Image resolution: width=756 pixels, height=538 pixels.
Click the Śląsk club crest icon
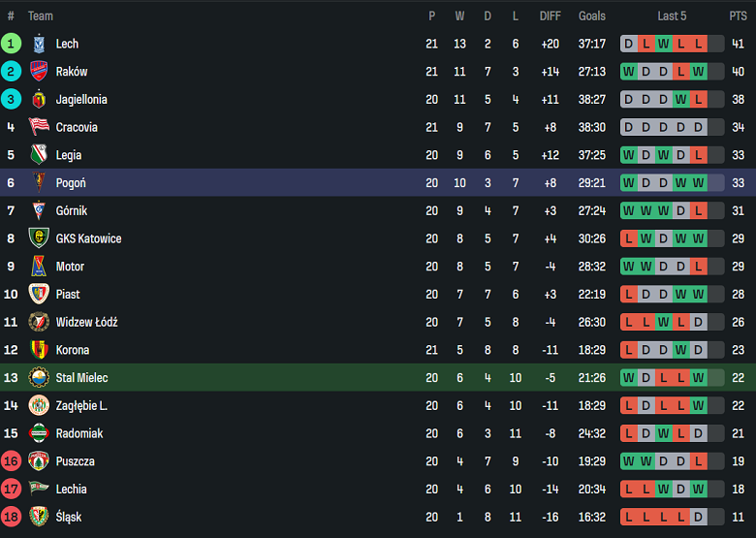[39, 517]
